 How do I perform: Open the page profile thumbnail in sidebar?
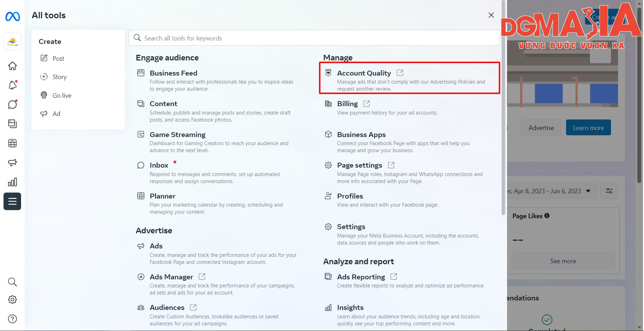[12, 42]
